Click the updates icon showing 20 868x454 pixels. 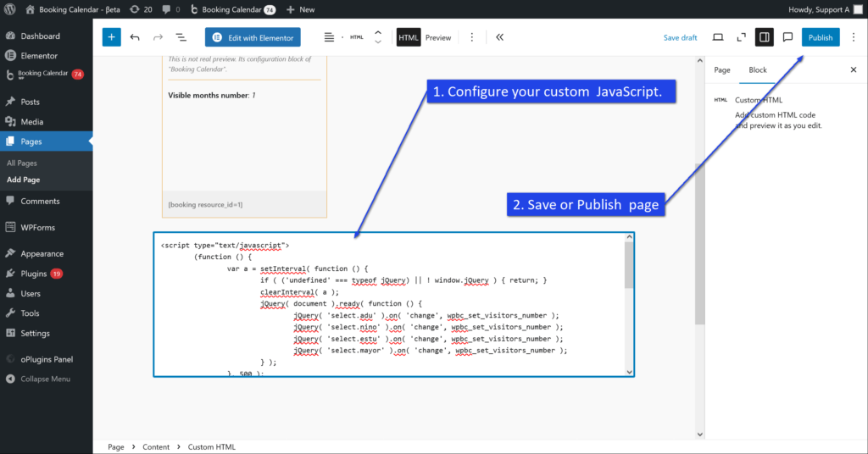(x=141, y=9)
